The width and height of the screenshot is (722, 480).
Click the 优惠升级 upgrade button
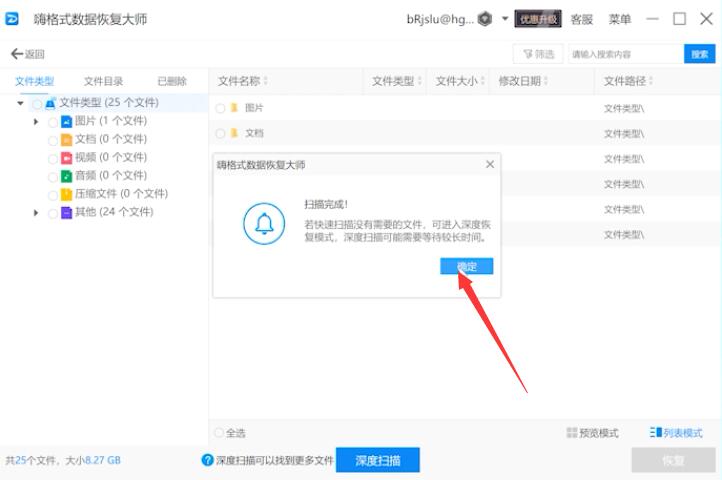[x=538, y=19]
